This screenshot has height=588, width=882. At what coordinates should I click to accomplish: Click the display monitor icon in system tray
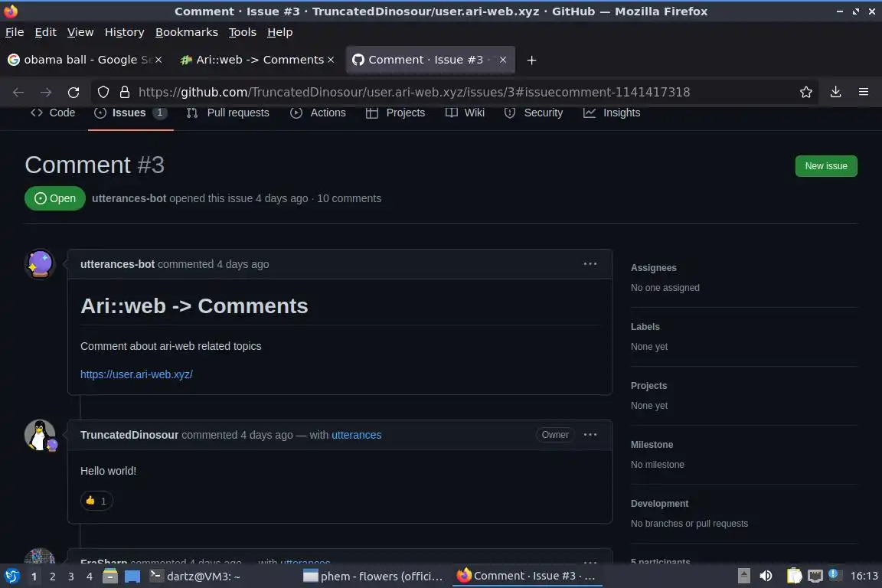(x=815, y=576)
